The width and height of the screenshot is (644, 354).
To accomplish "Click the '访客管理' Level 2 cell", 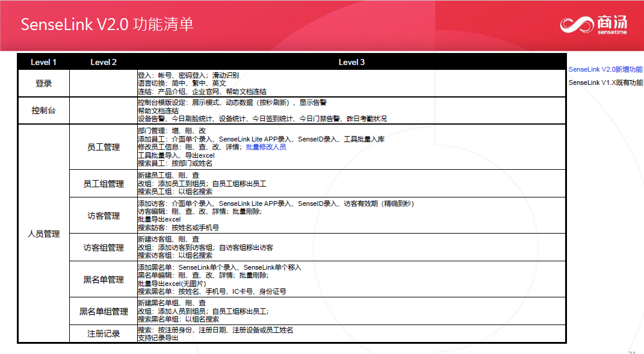I will 104,216.
